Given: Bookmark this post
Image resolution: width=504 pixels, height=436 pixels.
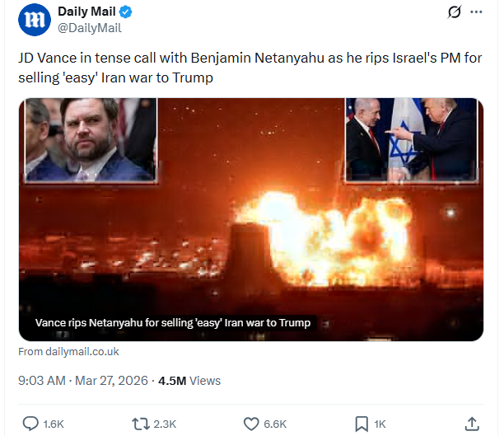Looking at the screenshot, I should click(x=361, y=424).
